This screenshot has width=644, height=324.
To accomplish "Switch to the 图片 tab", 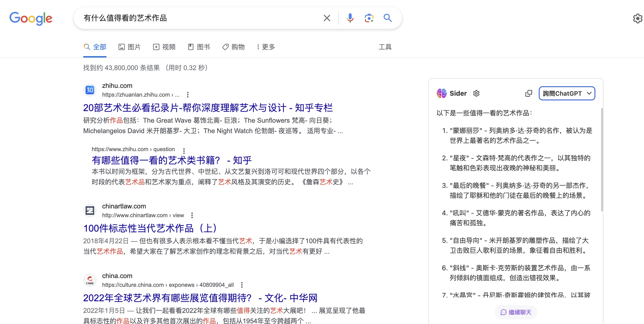I will click(129, 47).
